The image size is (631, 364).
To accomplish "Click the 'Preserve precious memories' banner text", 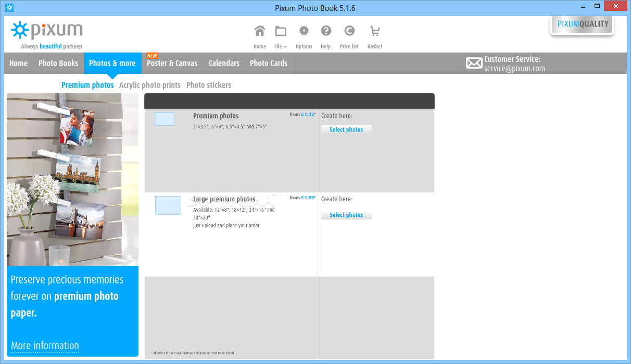I will pos(67,296).
